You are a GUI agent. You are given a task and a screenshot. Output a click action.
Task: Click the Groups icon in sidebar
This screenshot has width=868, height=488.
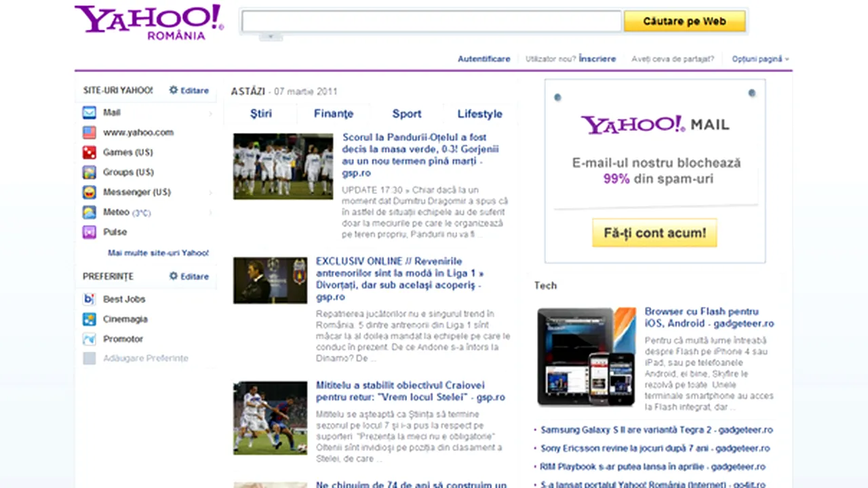point(90,172)
